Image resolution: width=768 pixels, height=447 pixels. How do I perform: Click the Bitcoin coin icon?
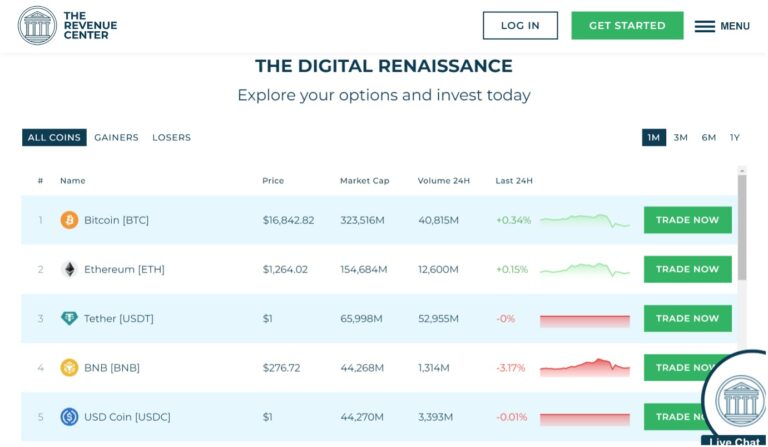pos(69,220)
